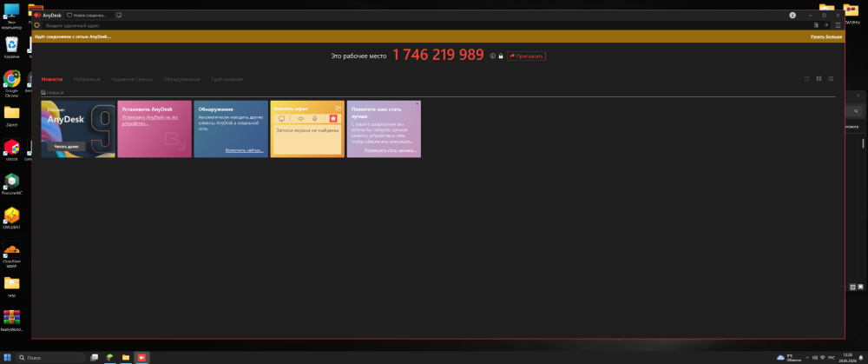Start recording with red record button
868x364 pixels.
pos(333,118)
